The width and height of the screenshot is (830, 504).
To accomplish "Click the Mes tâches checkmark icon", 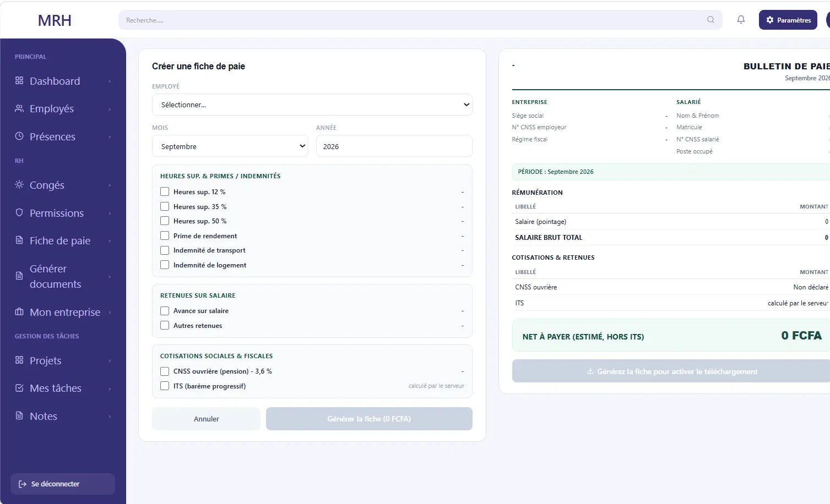I will [19, 388].
